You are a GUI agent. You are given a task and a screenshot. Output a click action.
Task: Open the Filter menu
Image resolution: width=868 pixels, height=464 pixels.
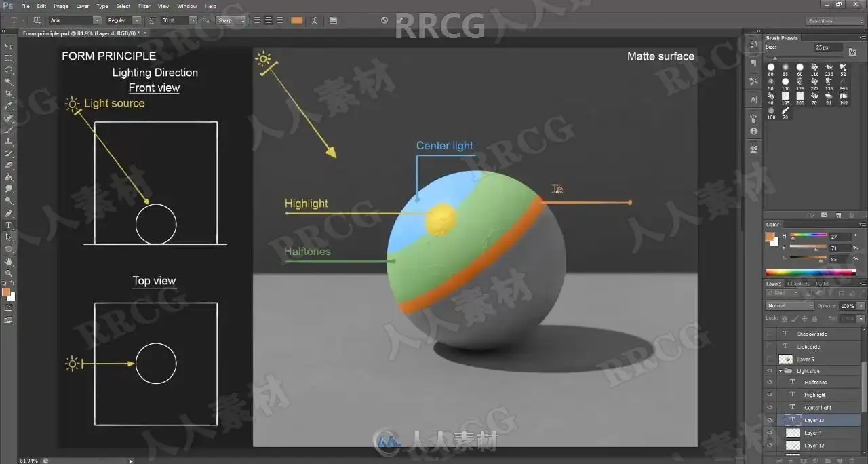point(144,6)
